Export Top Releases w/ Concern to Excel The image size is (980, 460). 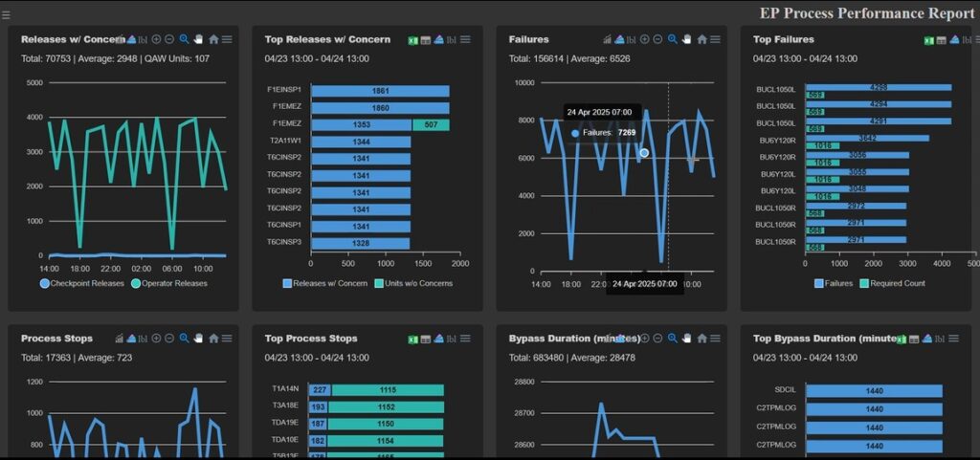[413, 39]
